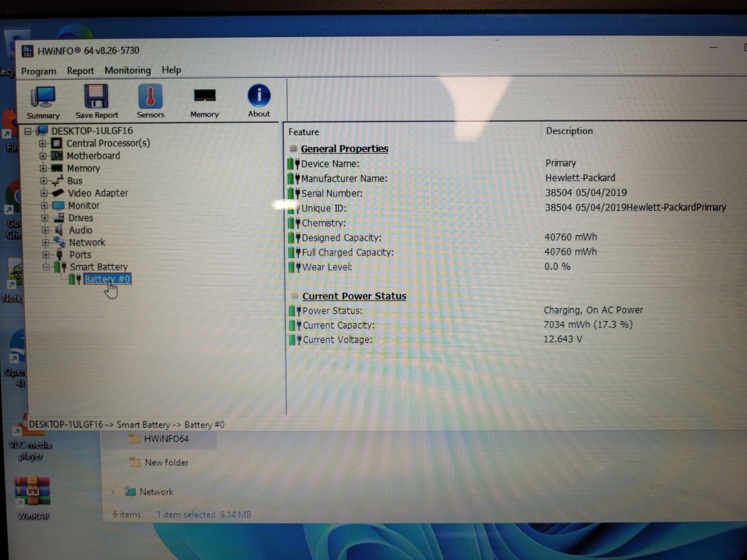Viewport: 747px width, 560px height.
Task: Select the Audio speaker icon in tree
Action: click(x=59, y=230)
